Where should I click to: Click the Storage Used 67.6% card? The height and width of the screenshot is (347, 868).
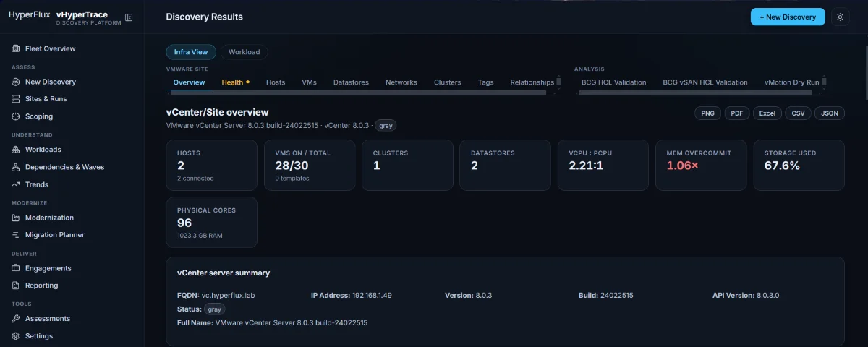[799, 166]
